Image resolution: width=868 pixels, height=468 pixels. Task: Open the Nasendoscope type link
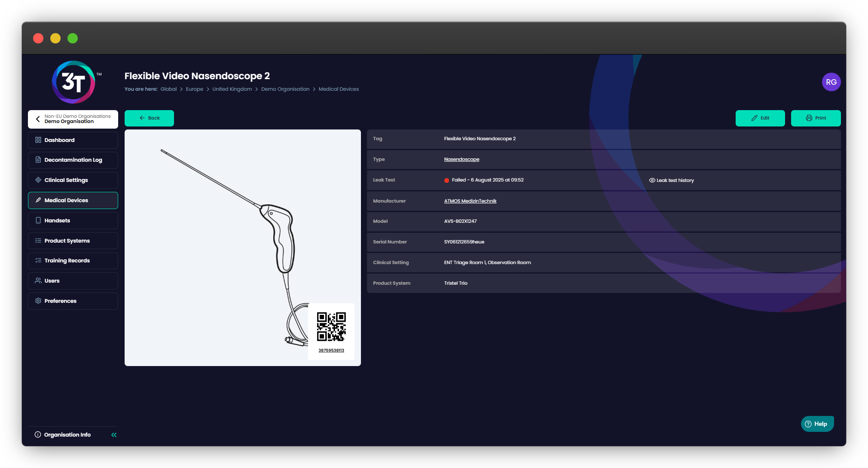tap(462, 160)
